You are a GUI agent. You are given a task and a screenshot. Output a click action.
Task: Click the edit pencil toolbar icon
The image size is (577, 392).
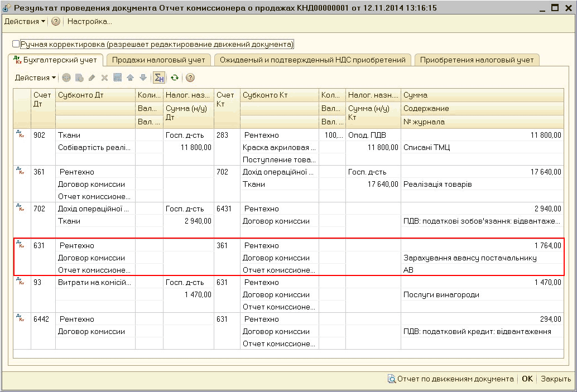[x=92, y=78]
